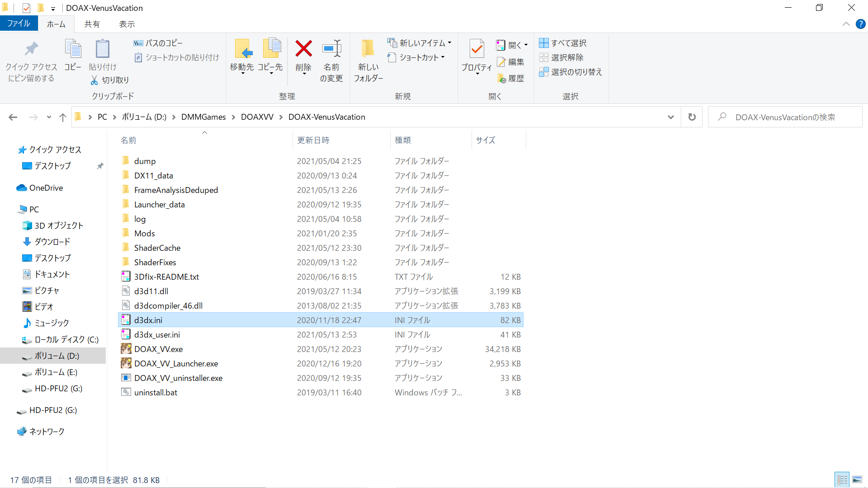This screenshot has height=488, width=868.
Task: Collapse the ribbon with chevron
Action: [x=846, y=24]
